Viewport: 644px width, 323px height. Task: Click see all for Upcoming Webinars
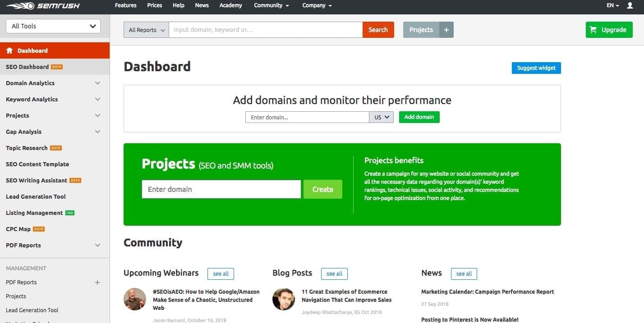coord(221,273)
